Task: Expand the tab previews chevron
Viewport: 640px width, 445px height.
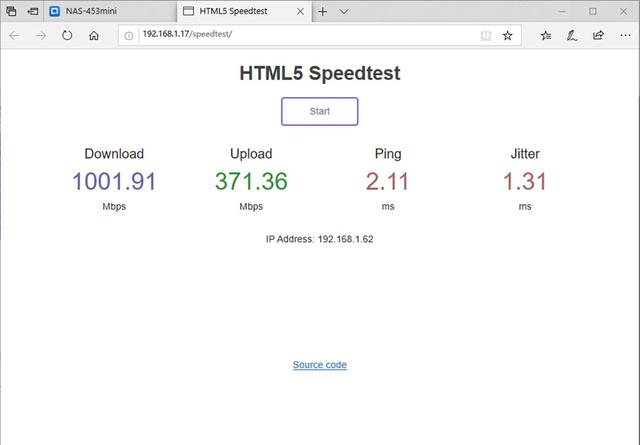Action: click(344, 11)
